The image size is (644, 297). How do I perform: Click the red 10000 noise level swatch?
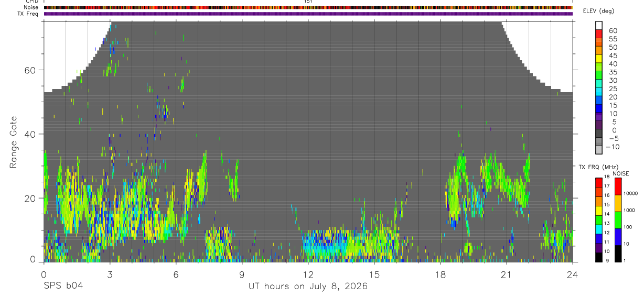pos(618,186)
